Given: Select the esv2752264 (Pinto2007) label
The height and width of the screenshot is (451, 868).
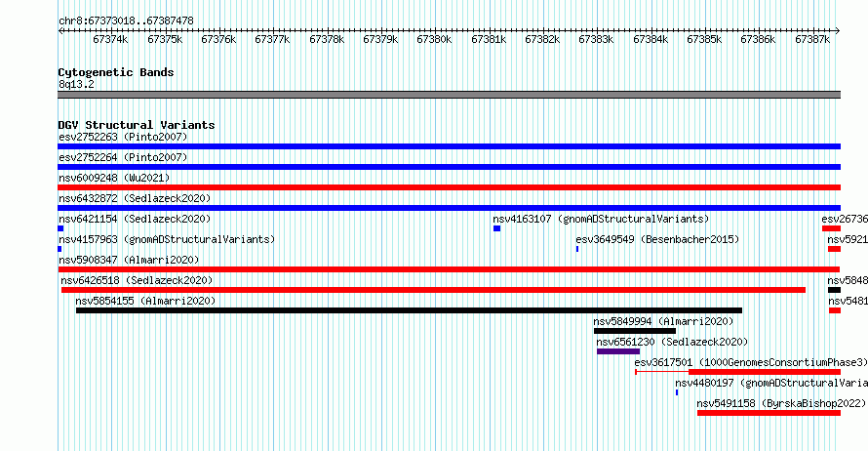Looking at the screenshot, I should tap(123, 157).
